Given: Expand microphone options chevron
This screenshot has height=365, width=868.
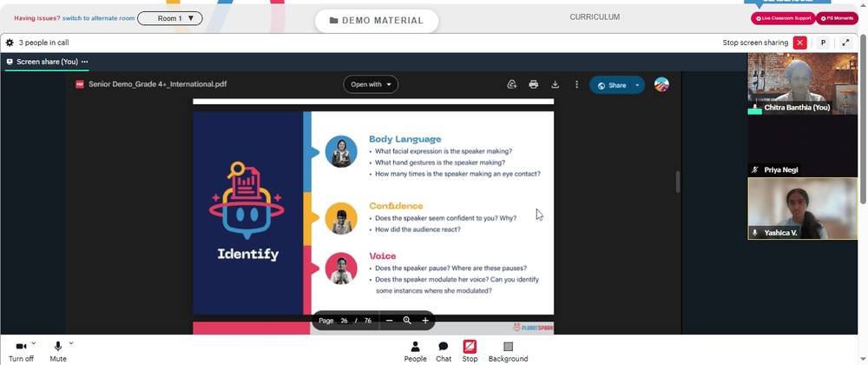Looking at the screenshot, I should (71, 343).
